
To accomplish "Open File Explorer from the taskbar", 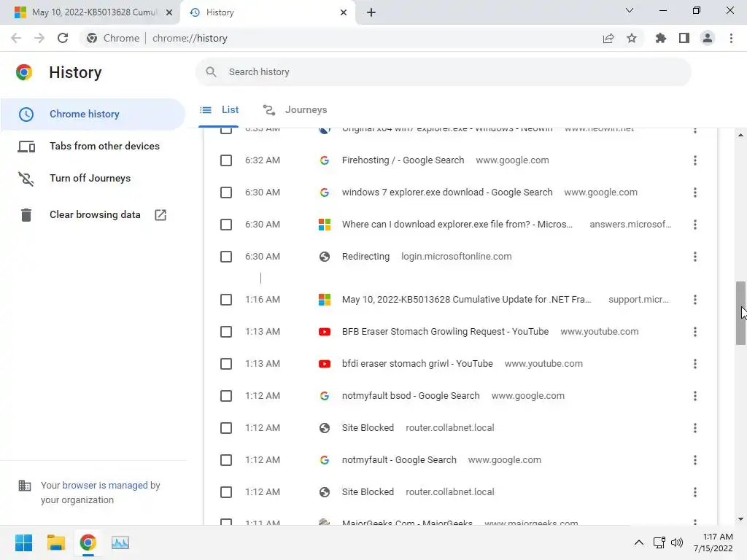I will [x=55, y=542].
